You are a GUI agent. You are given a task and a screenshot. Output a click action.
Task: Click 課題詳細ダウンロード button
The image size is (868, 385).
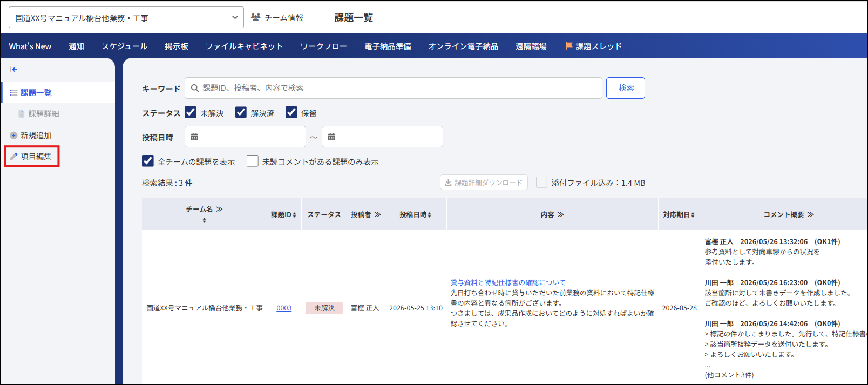point(484,183)
